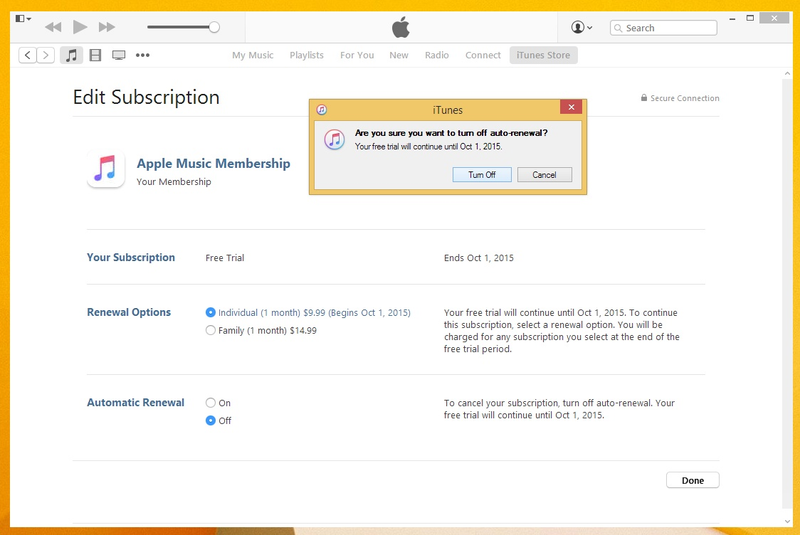The image size is (800, 535).
Task: Click the iTunes icon in dialog title bar
Action: pos(321,110)
